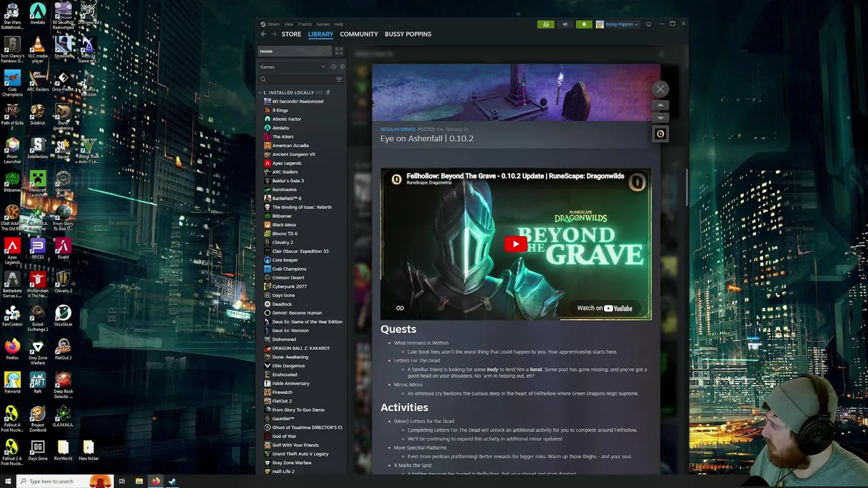Click the Quests heading
Image resolution: width=868 pixels, height=488 pixels.
pyautogui.click(x=398, y=329)
